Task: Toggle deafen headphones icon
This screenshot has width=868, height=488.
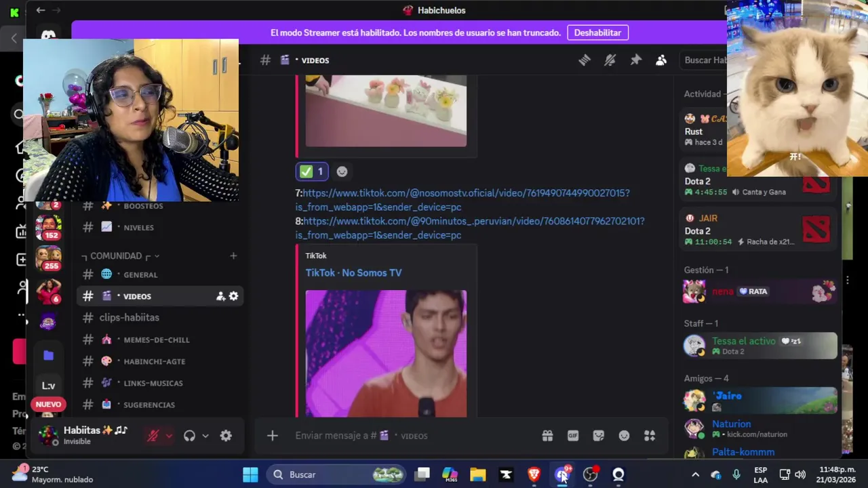Action: (190, 436)
